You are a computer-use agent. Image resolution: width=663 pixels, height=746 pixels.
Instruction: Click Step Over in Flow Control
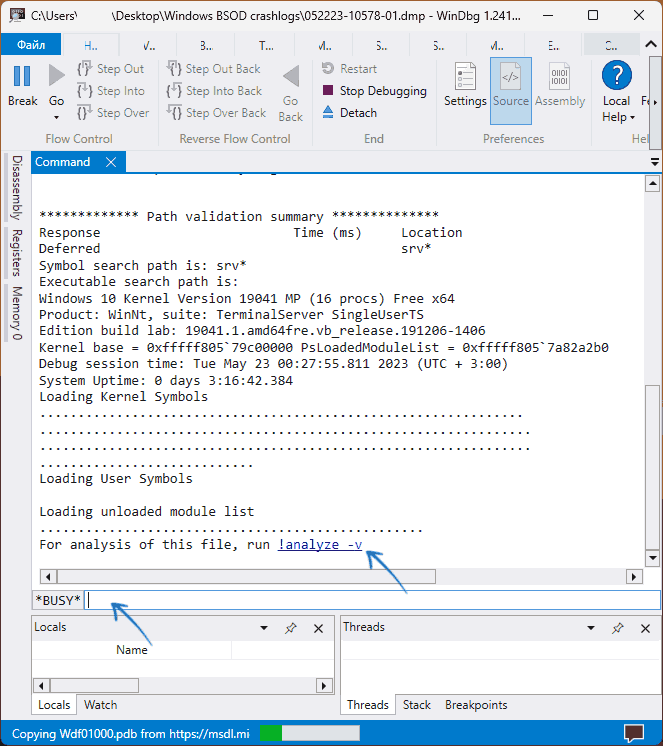click(x=113, y=113)
